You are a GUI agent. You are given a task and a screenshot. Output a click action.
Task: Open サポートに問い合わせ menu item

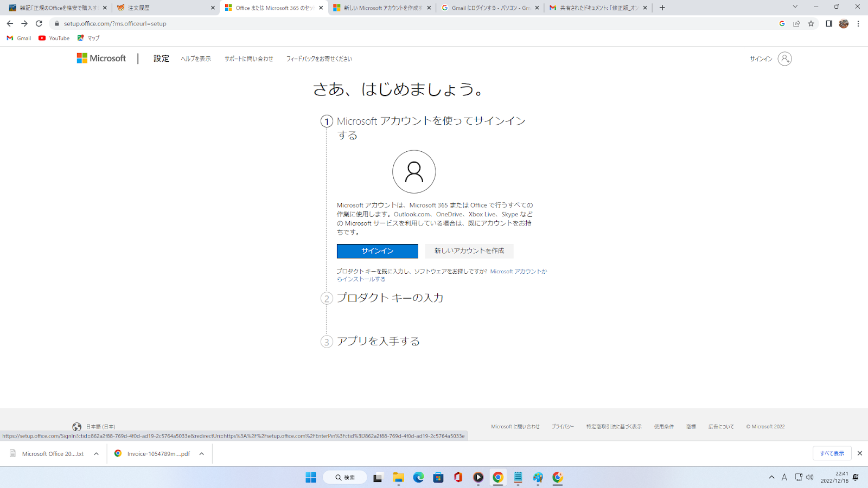tap(249, 59)
